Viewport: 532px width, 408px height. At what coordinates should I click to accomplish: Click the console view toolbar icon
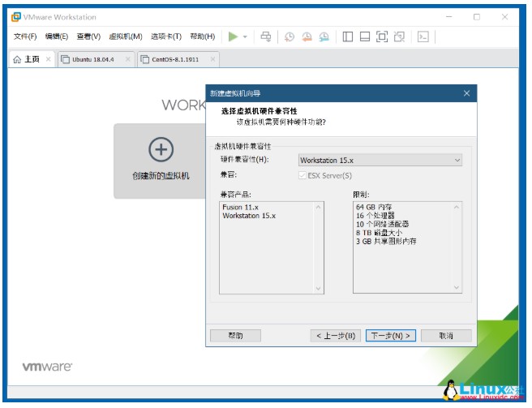coord(423,37)
